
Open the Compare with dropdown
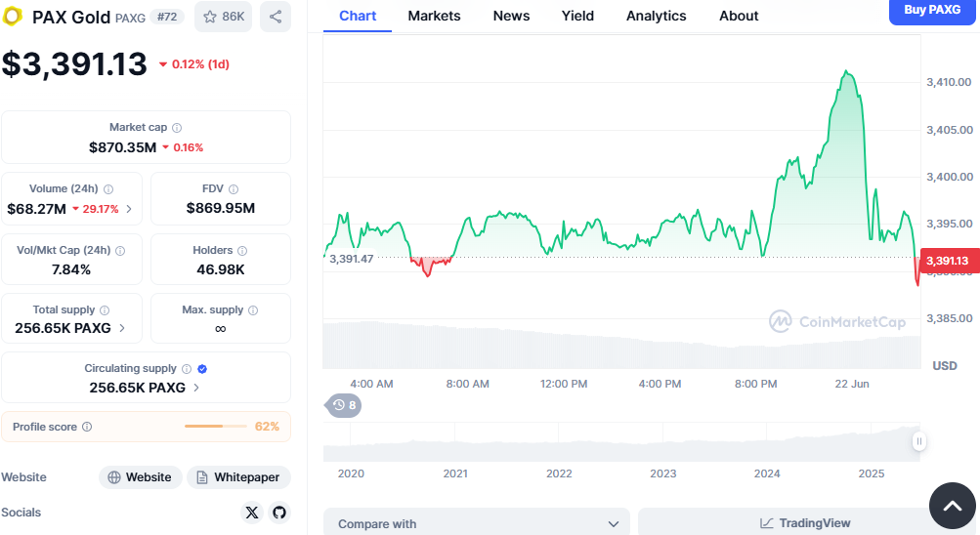click(x=476, y=522)
